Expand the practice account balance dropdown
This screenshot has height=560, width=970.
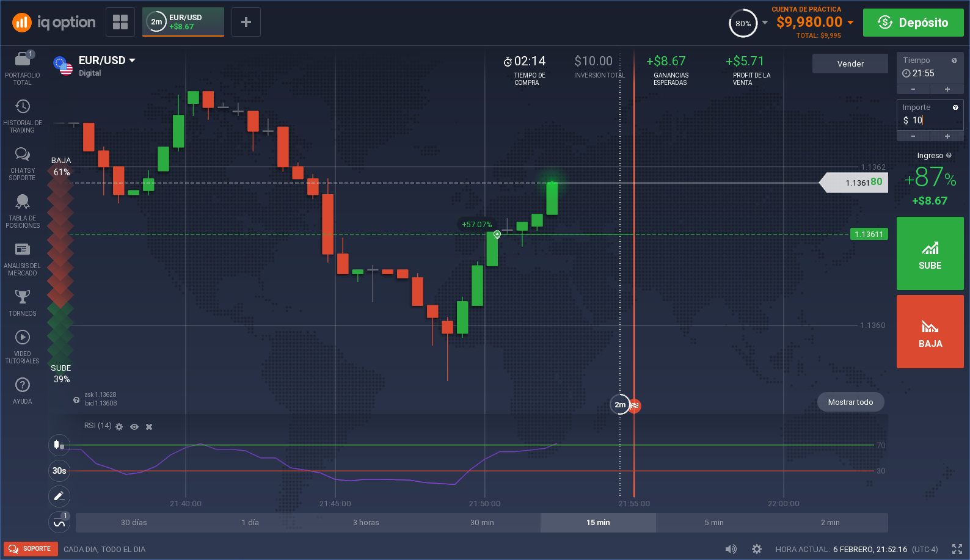[x=850, y=23]
